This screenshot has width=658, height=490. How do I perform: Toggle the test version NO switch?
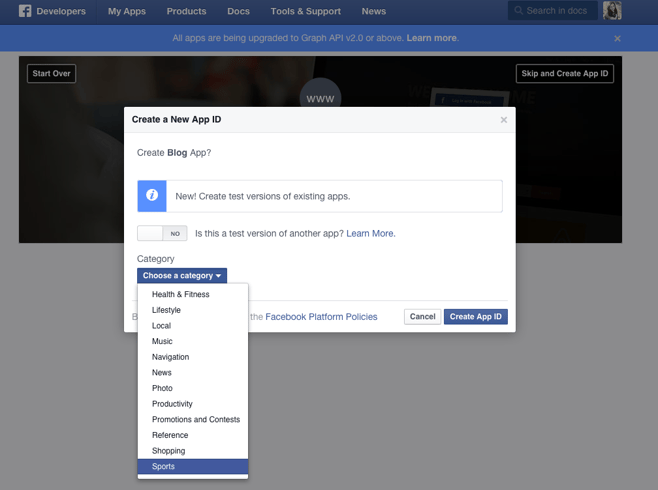tap(162, 233)
